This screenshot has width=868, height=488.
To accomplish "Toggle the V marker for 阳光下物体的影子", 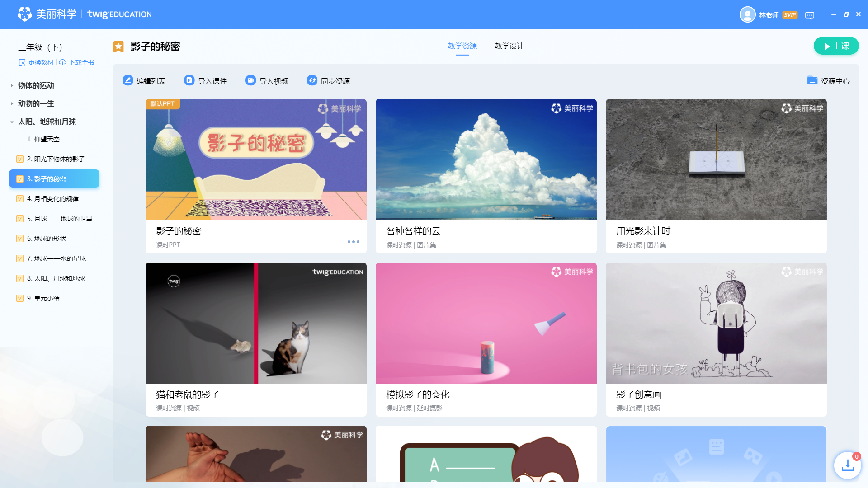I will click(x=20, y=159).
